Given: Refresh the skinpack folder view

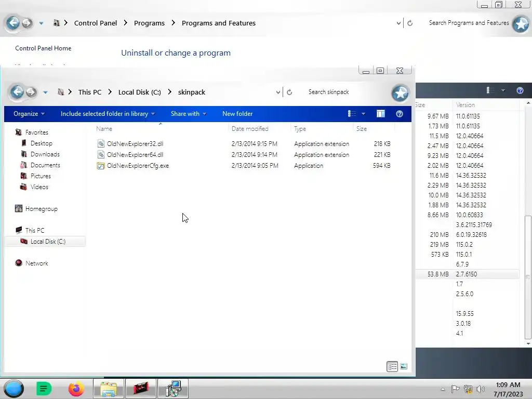Looking at the screenshot, I should (x=289, y=92).
